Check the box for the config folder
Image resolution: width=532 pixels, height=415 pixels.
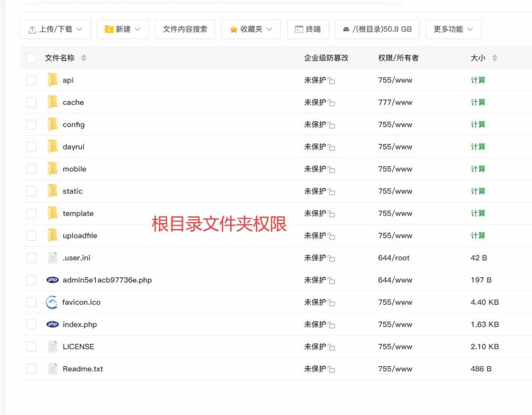point(31,124)
